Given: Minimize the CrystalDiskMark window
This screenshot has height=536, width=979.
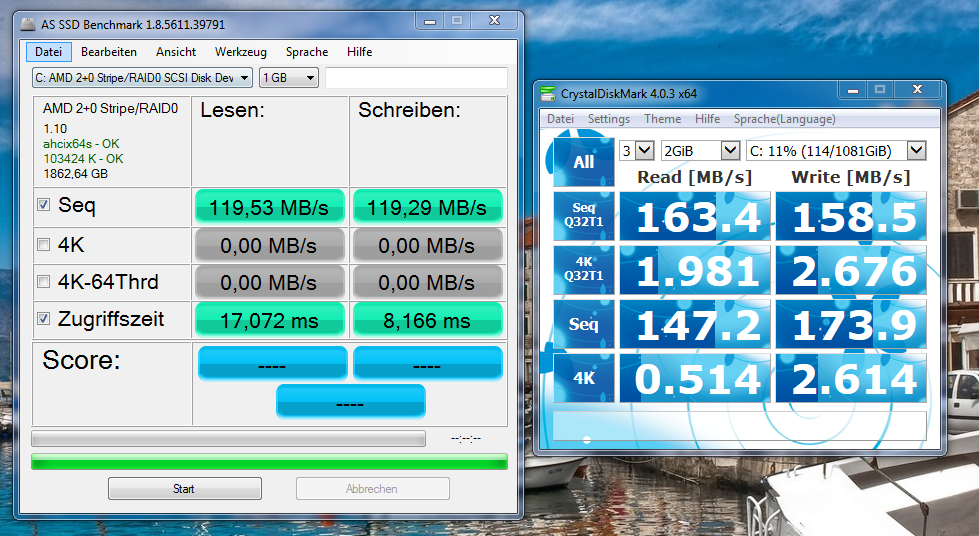Looking at the screenshot, I should pyautogui.click(x=852, y=90).
